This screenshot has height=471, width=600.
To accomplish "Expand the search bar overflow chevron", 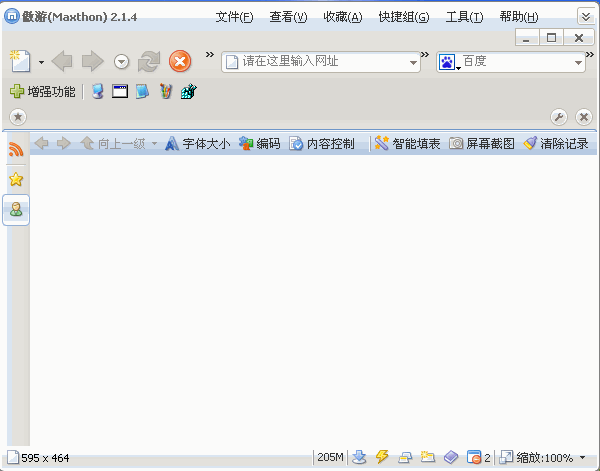I will pyautogui.click(x=590, y=54).
